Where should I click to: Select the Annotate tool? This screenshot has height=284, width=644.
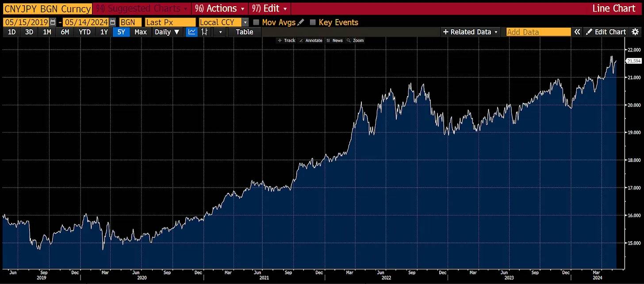tap(311, 40)
